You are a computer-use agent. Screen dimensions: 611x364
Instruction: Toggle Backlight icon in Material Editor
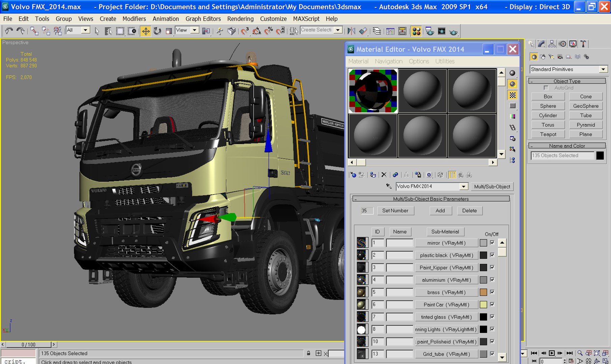(512, 84)
